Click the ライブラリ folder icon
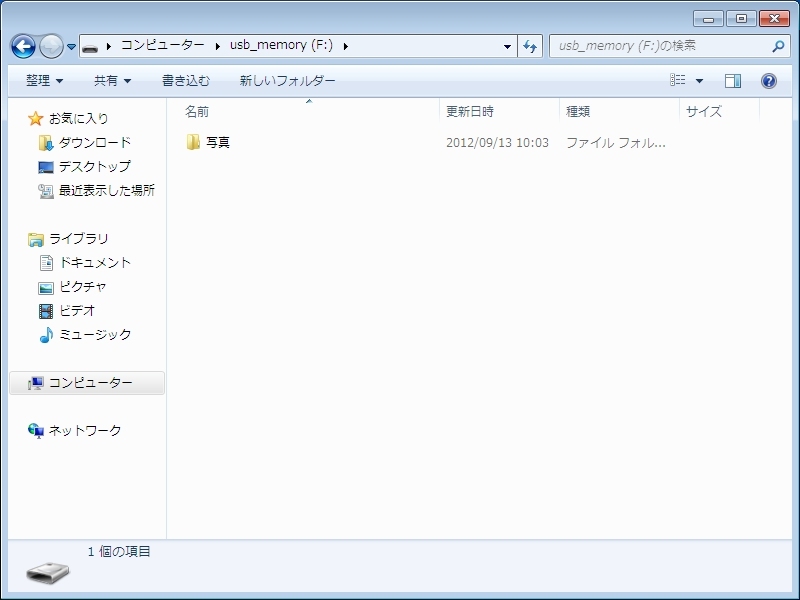 click(35, 239)
